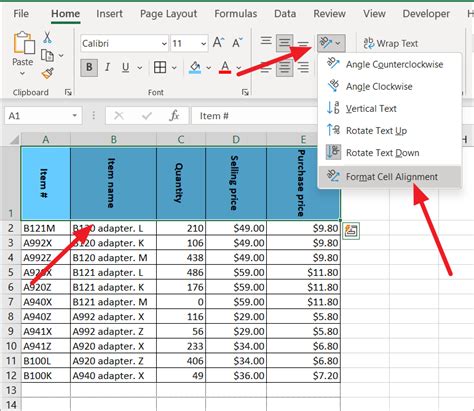474x411 pixels.
Task: Apply the Fill Color bucket
Action: coord(195,67)
